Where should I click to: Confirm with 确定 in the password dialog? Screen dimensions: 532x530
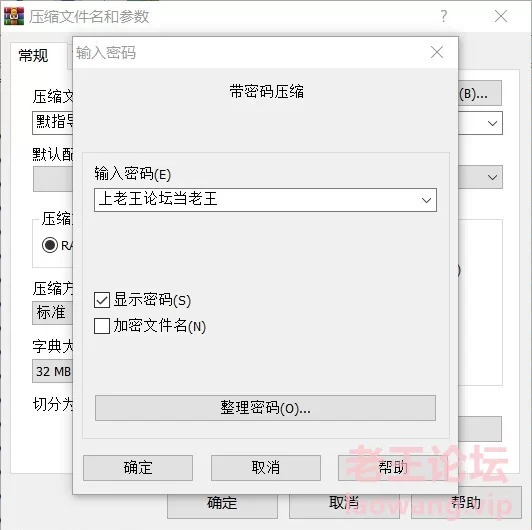(x=138, y=468)
